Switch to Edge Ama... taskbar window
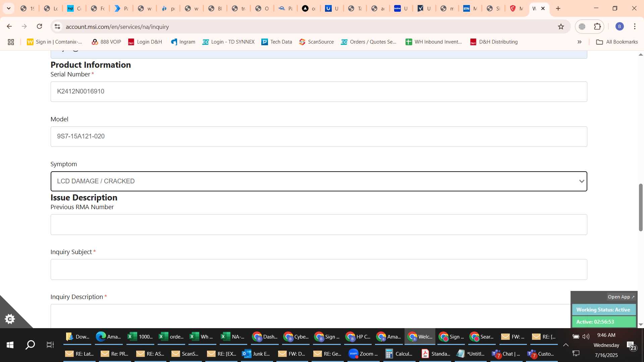The width and height of the screenshot is (644, 362). [x=108, y=337]
